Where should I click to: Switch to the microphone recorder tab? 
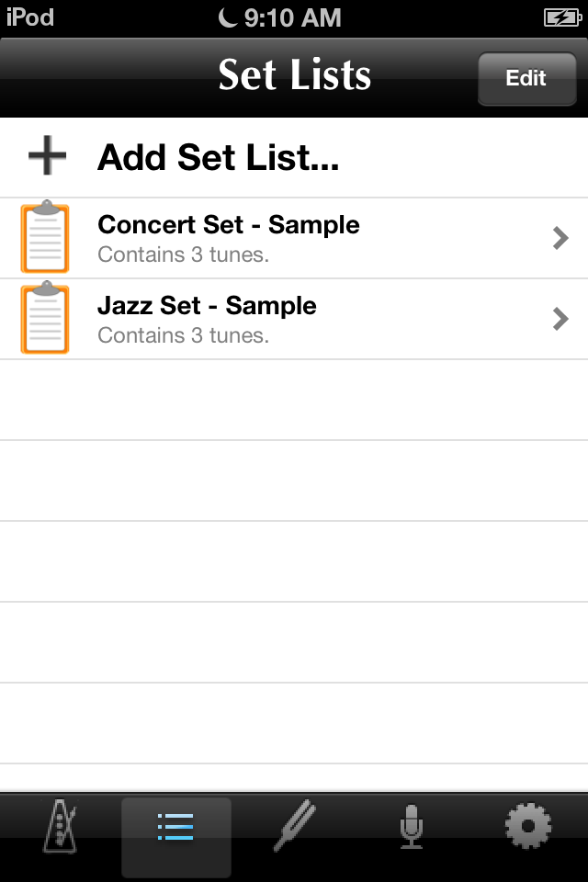click(412, 826)
